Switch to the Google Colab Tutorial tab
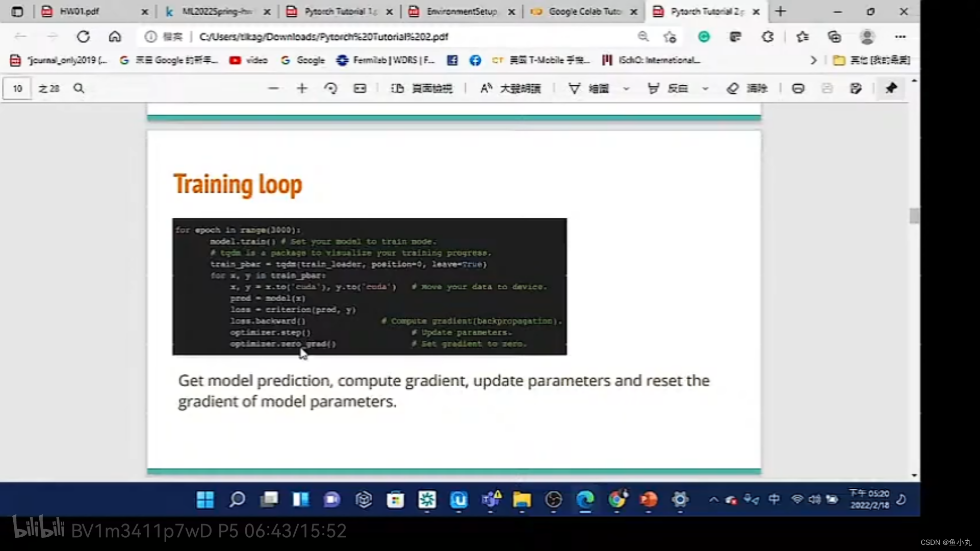The image size is (980, 551). coord(584,11)
